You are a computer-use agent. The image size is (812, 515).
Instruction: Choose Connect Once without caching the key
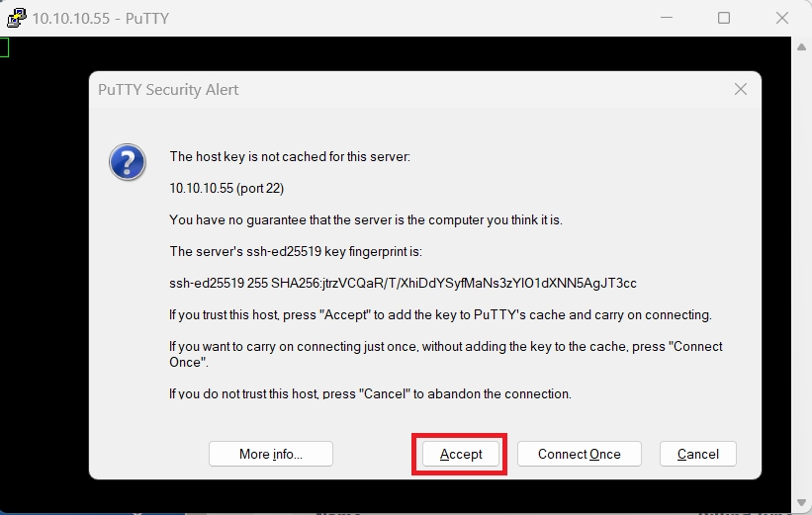[x=579, y=455]
